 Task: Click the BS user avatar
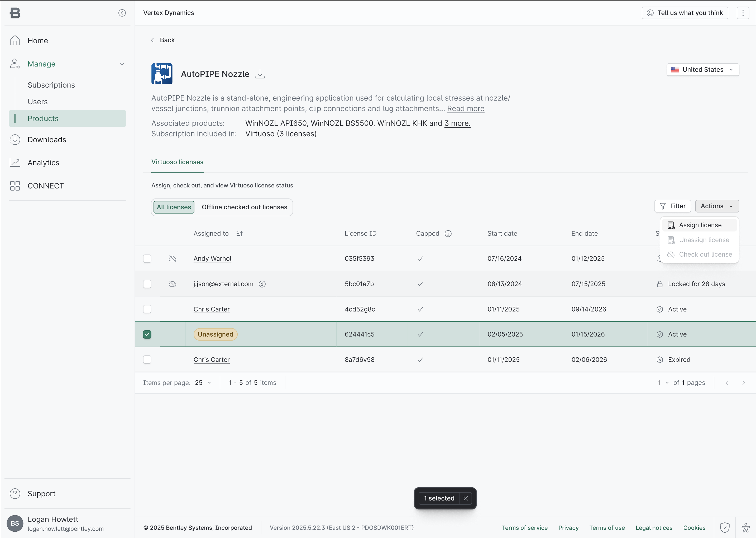pos(15,523)
